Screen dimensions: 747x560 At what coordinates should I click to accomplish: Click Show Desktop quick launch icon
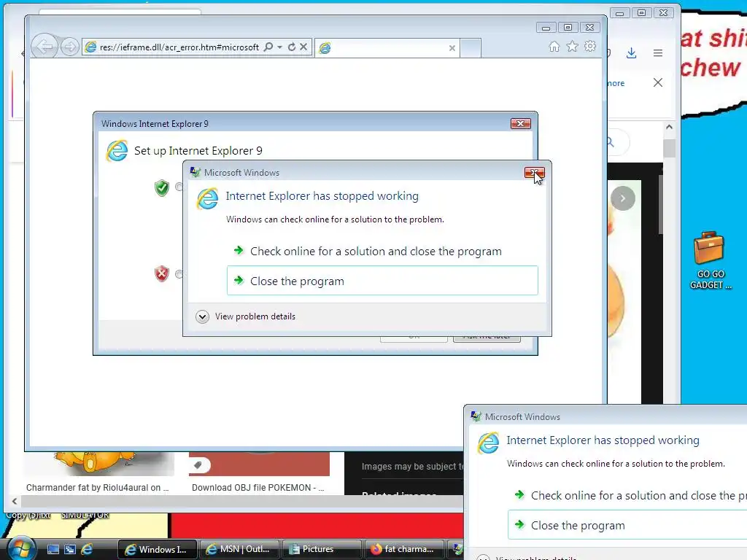(53, 549)
